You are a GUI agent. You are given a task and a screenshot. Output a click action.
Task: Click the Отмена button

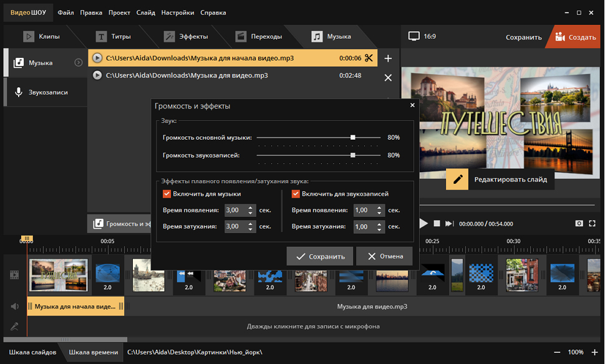(x=384, y=256)
